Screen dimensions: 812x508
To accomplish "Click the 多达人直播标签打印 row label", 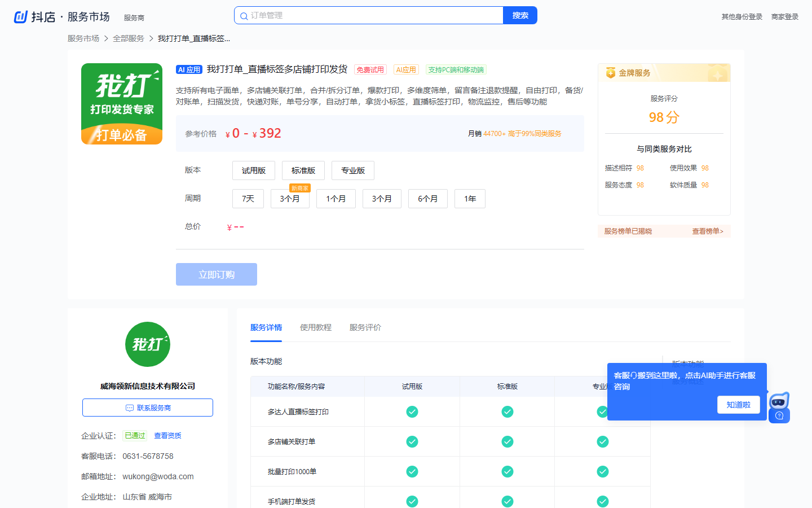I will [298, 412].
